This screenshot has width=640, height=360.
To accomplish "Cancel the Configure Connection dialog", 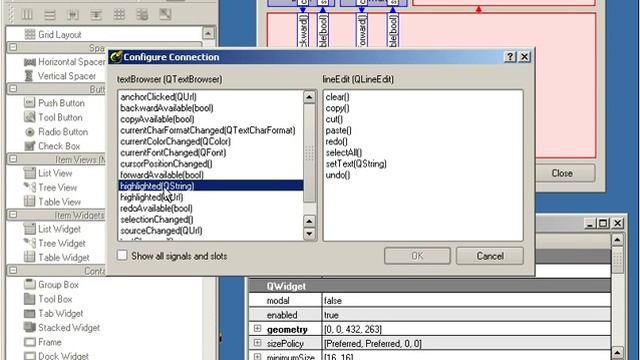I will click(490, 256).
